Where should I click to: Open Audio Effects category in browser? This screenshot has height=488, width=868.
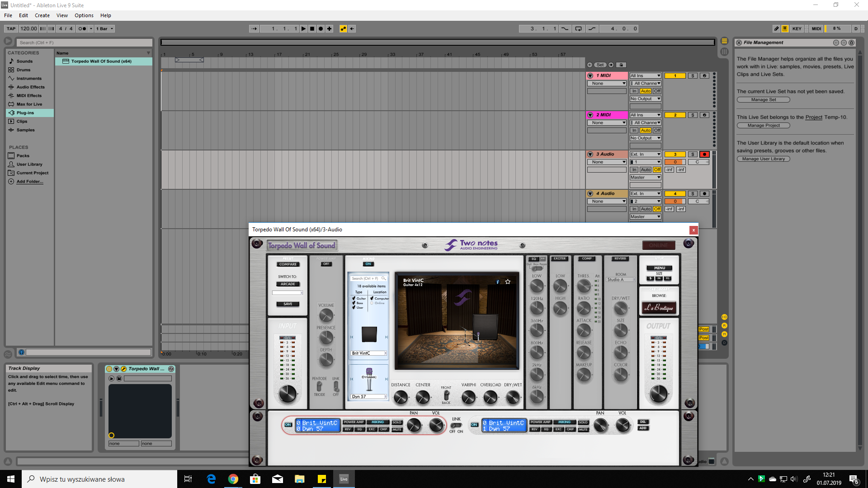click(30, 87)
